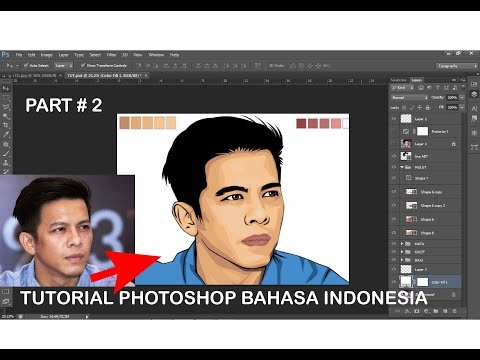
Task: Open the Window menu
Action: (x=156, y=55)
